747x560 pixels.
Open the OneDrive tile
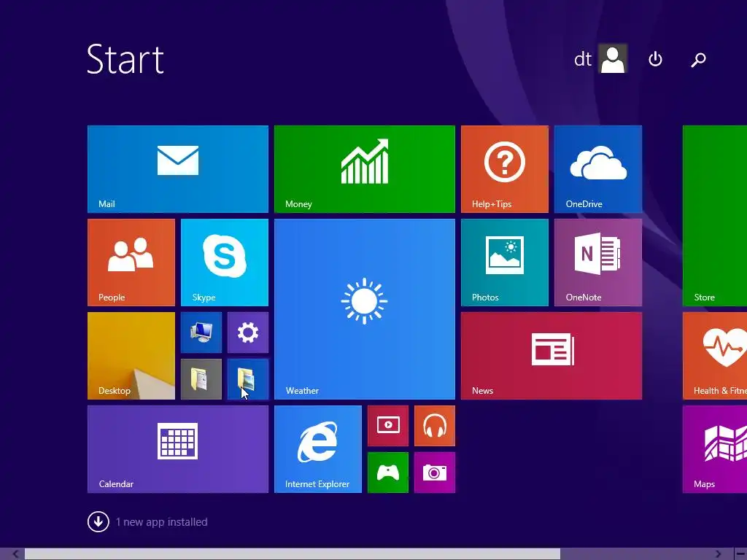point(598,169)
